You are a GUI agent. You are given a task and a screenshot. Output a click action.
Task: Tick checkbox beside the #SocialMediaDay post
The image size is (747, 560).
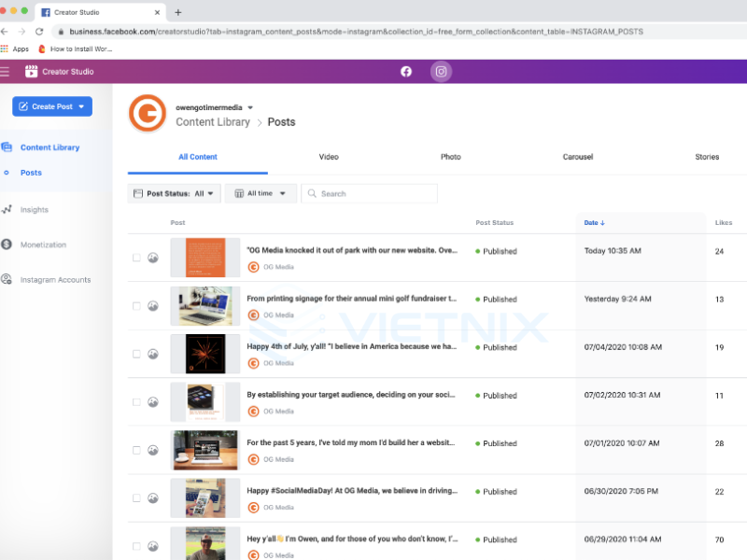point(136,498)
